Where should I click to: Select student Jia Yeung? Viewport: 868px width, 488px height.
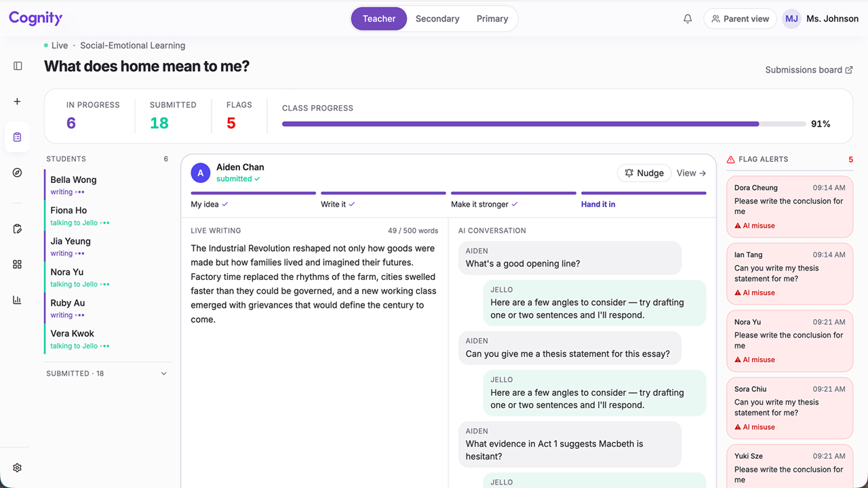(107, 247)
